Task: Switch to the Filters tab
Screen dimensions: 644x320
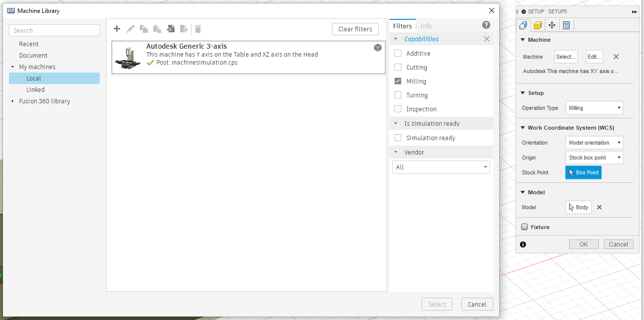Action: click(x=402, y=26)
